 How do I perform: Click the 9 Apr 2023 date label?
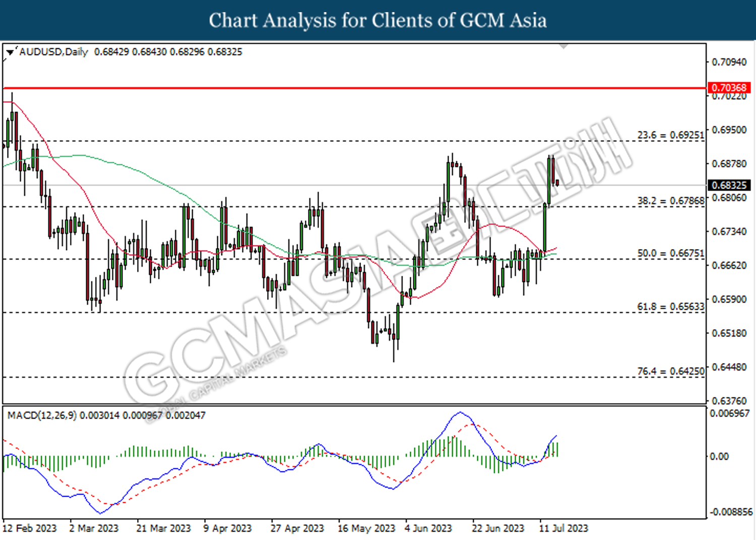(x=227, y=528)
